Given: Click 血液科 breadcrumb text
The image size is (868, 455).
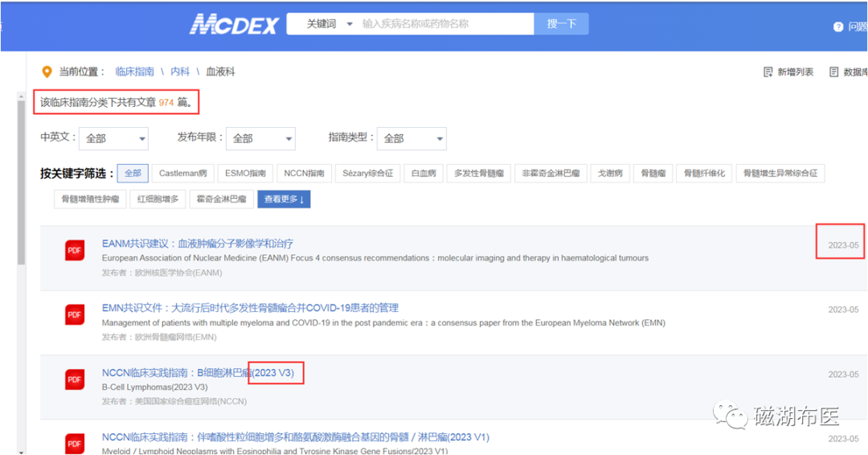Looking at the screenshot, I should (x=220, y=72).
